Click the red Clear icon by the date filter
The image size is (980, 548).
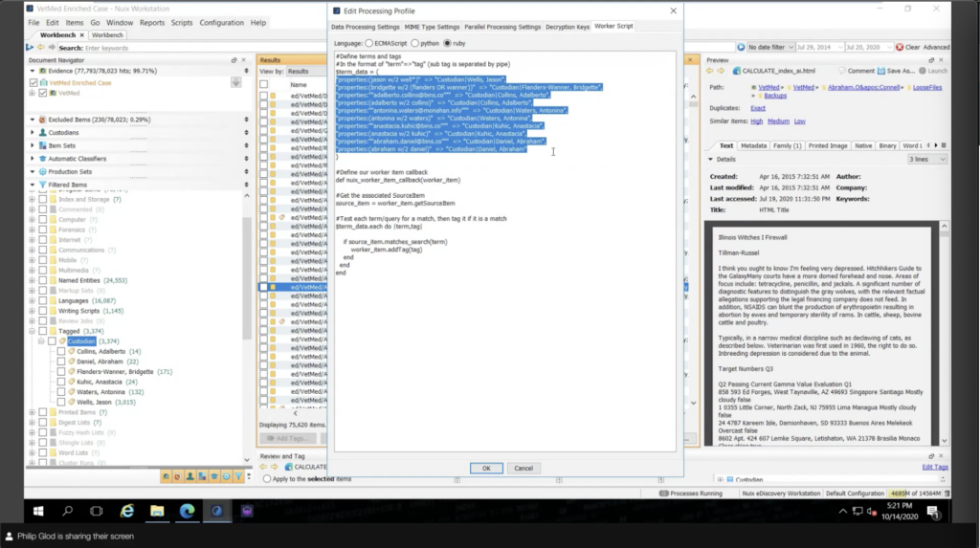[x=900, y=47]
